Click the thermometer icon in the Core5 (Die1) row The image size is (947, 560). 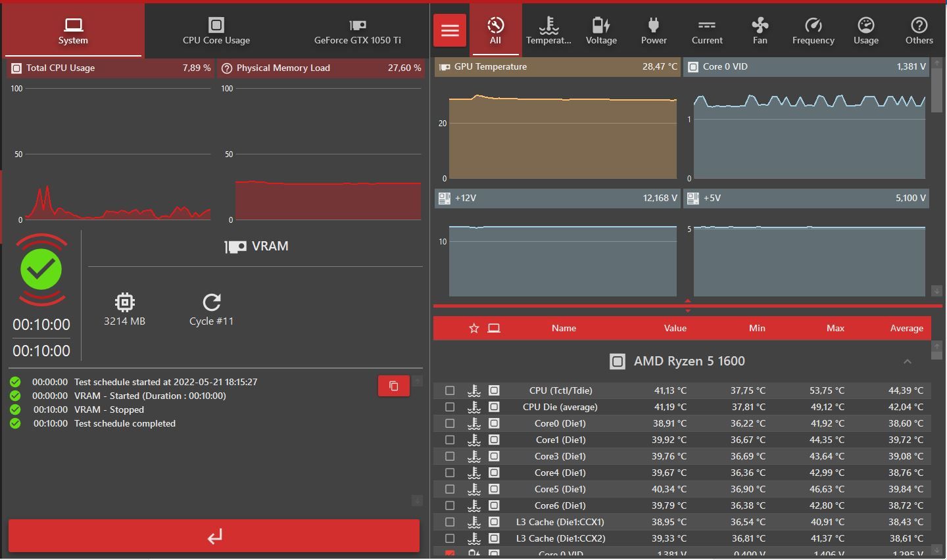pos(473,489)
